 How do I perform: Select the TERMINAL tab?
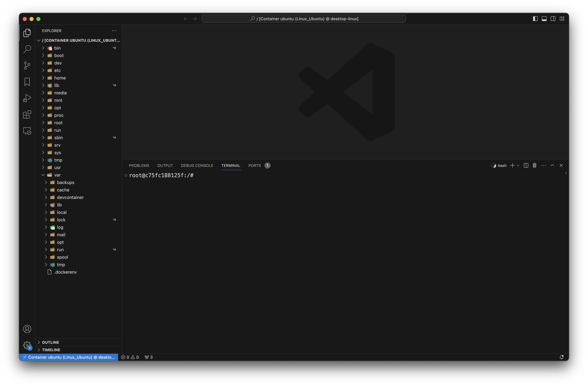(x=231, y=166)
